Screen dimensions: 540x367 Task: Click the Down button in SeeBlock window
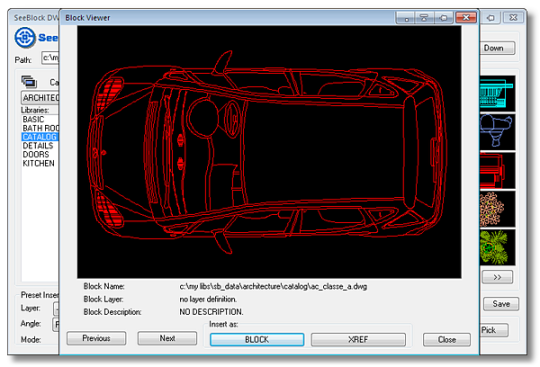point(497,48)
